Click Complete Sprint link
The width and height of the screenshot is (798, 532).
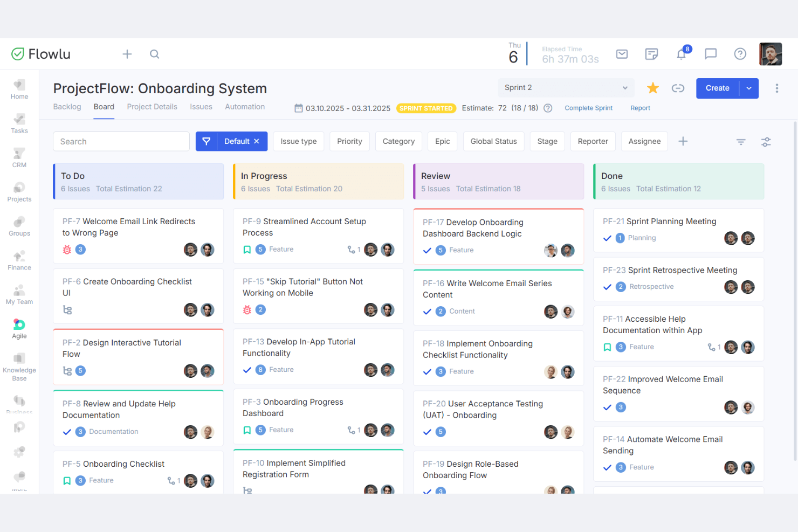[x=589, y=108]
